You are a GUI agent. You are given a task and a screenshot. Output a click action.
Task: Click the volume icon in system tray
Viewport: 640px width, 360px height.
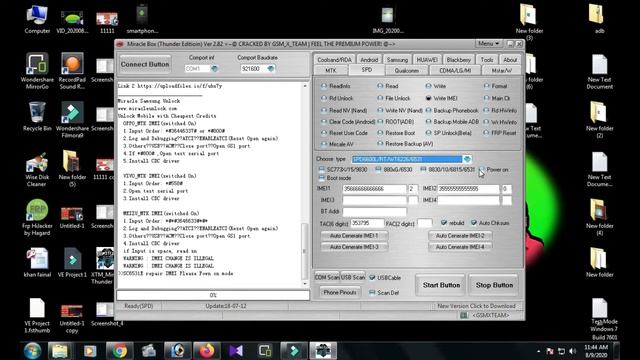pos(572,351)
